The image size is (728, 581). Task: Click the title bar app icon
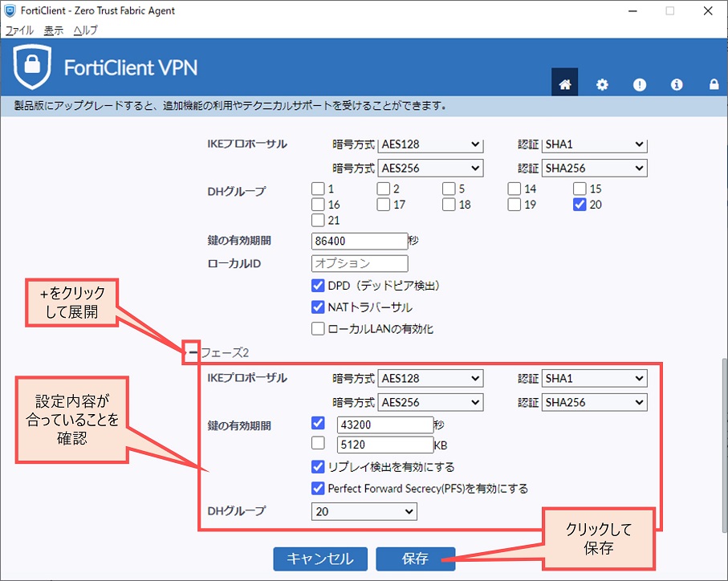[10, 11]
